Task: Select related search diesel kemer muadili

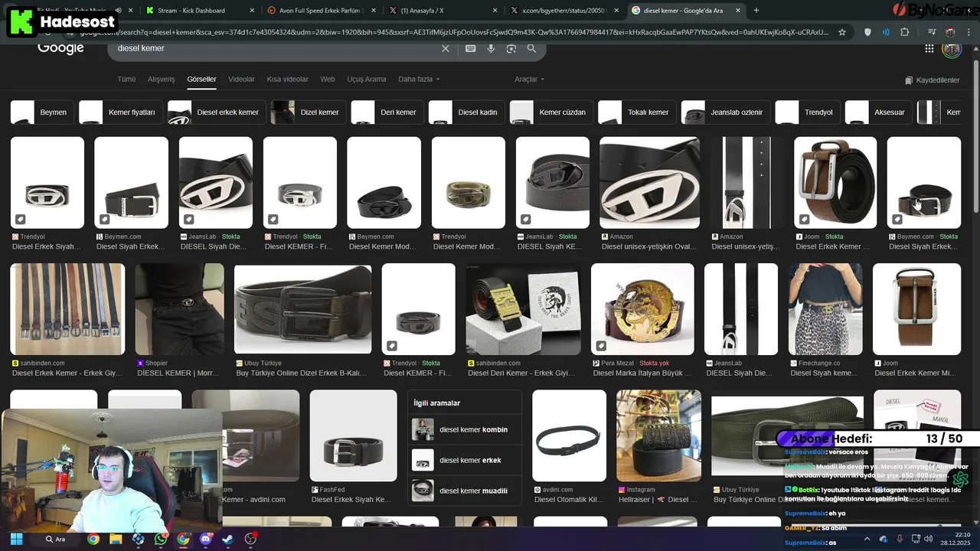Action: click(x=465, y=491)
